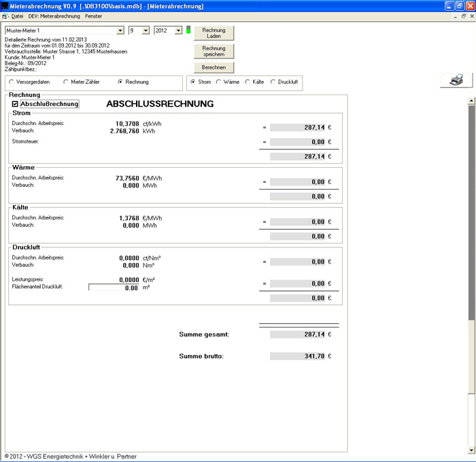Click the printer icon button

pos(456,80)
